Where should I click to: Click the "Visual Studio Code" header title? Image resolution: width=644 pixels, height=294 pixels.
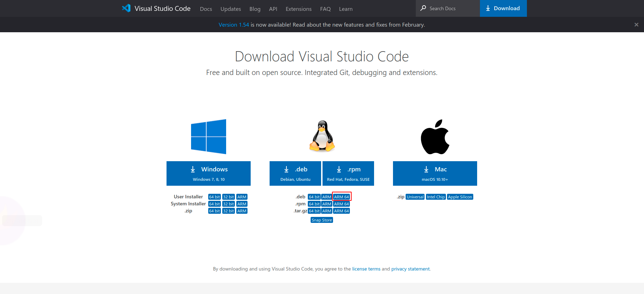163,8
